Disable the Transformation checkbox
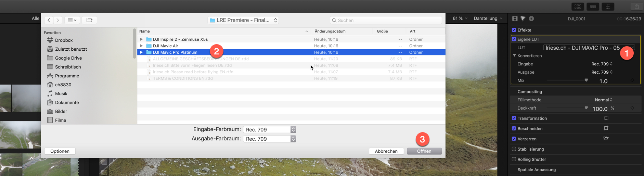 514,118
